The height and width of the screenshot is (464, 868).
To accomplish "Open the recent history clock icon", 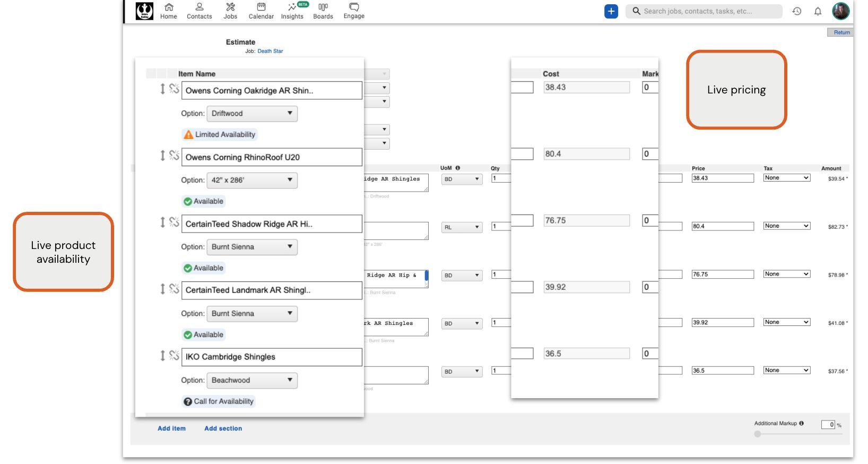I will point(797,11).
